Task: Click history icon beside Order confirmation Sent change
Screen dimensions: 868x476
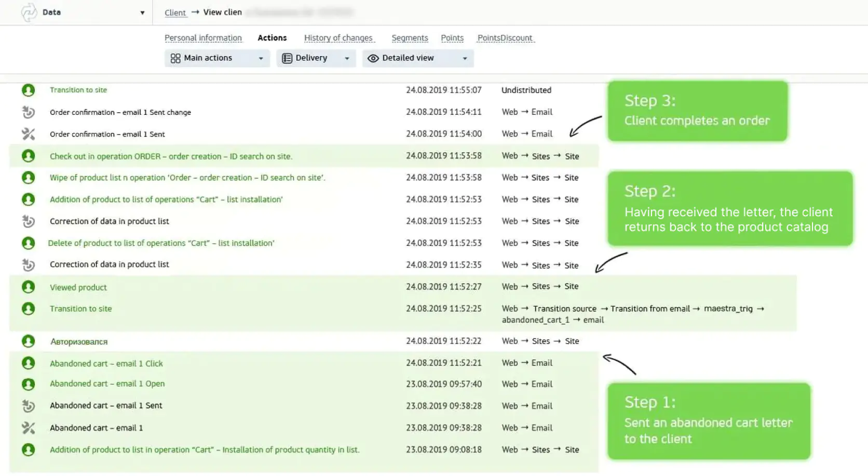Action: [28, 112]
